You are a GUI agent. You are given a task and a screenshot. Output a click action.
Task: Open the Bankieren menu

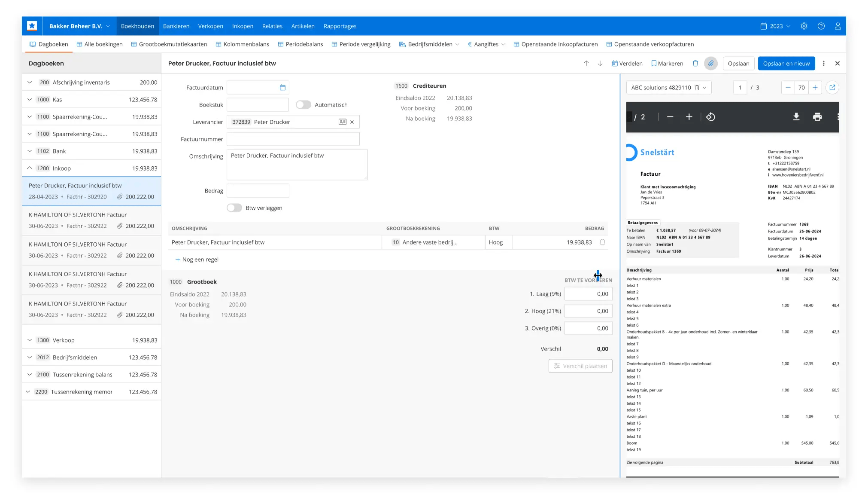(x=176, y=26)
